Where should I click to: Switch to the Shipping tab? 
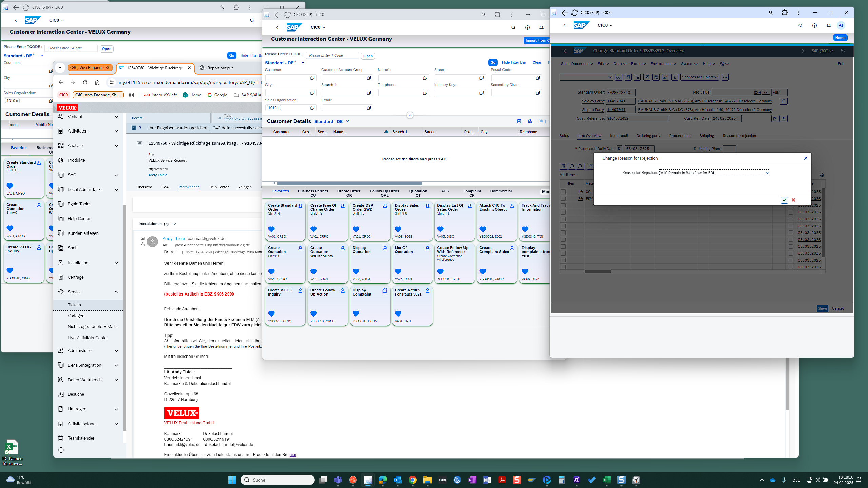coord(707,136)
